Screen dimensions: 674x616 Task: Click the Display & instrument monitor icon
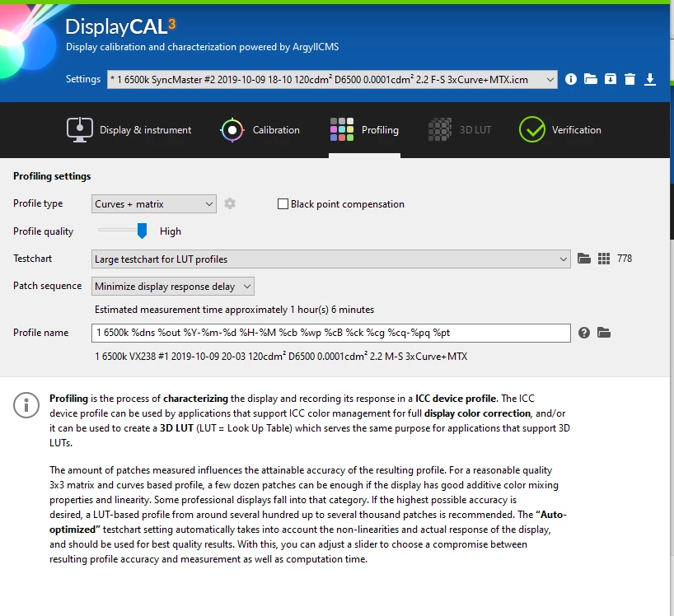click(80, 130)
